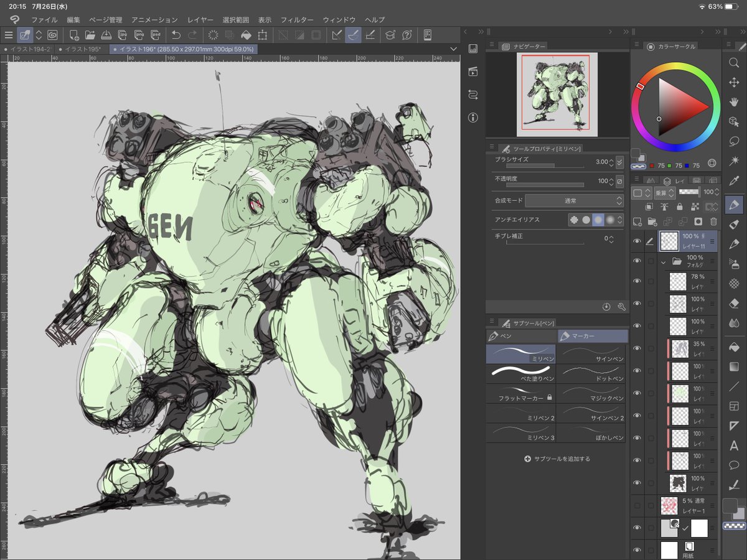
Task: Select the Zoom magnifier tool
Action: coord(733,62)
